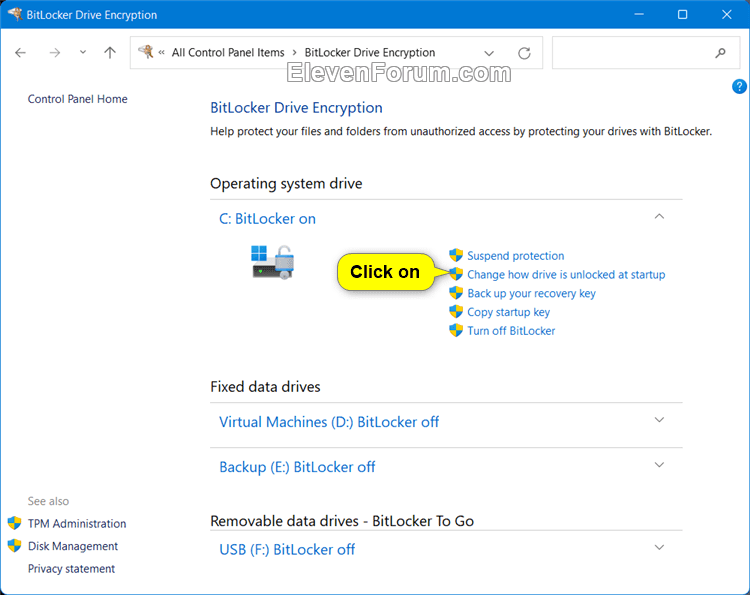
Task: Open the address bar history dropdown
Action: pyautogui.click(x=489, y=53)
